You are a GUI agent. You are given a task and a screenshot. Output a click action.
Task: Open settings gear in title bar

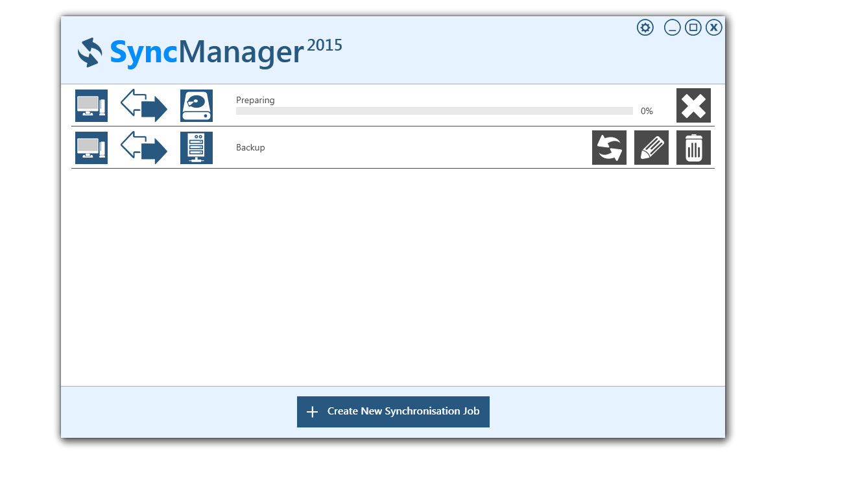(x=645, y=27)
